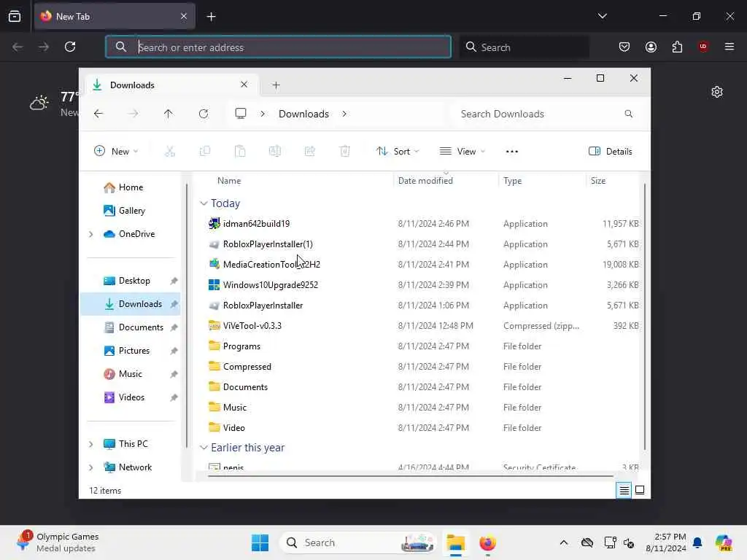Click the file list vertical scrollbar
Screen dimensions: 747x560
pos(645,316)
